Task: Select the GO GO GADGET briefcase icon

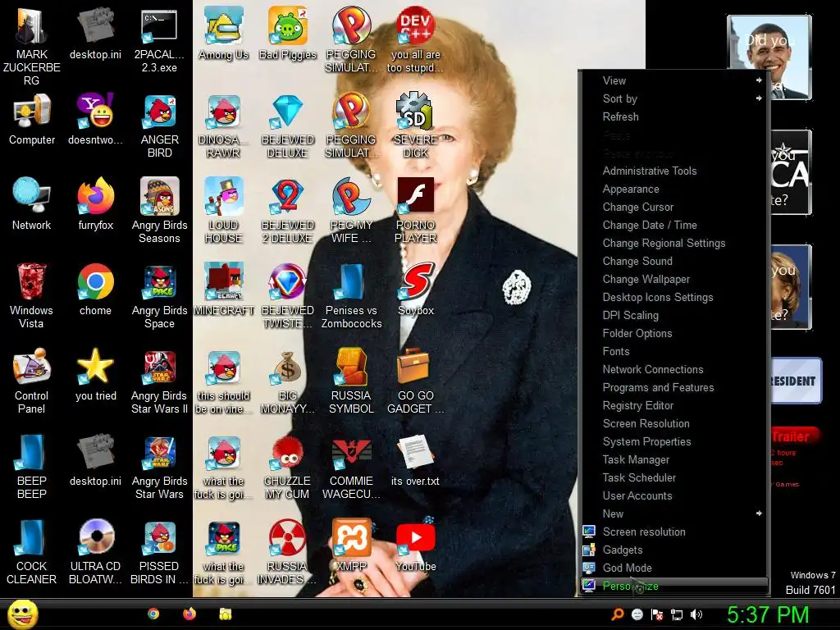Action: (416, 381)
